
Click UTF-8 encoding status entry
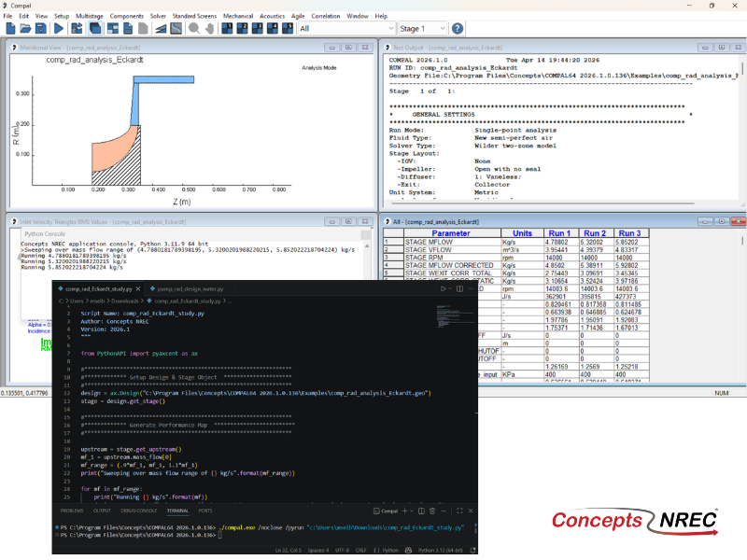(343, 551)
